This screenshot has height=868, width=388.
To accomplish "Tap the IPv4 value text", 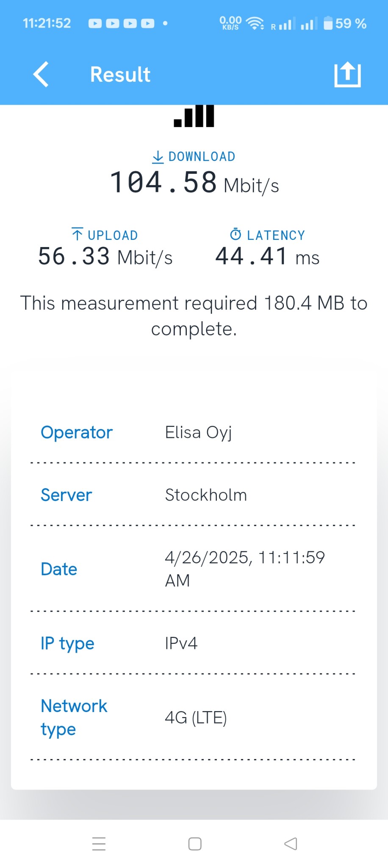I will tap(181, 643).
